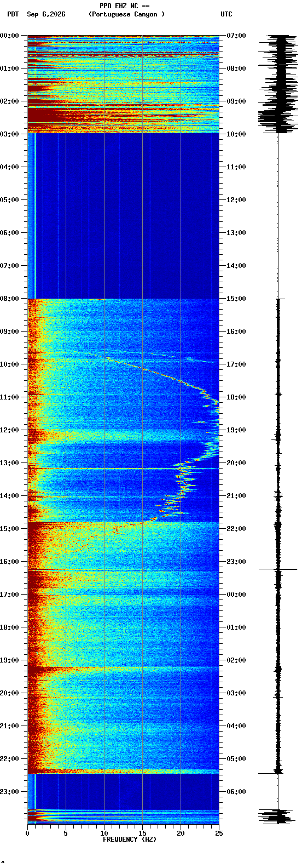Click the 10 Hz frequency tick label
This screenshot has width=302, height=868.
104,833
